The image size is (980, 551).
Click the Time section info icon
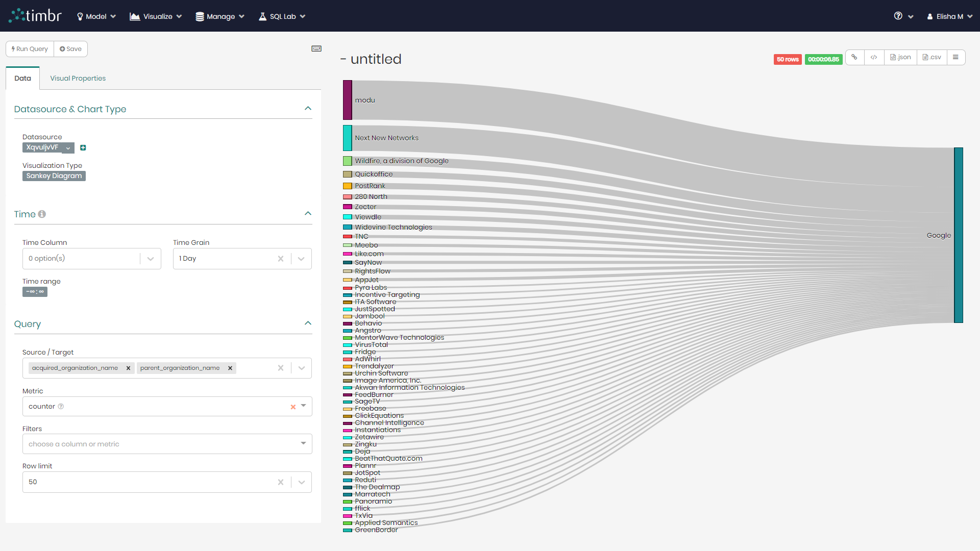[42, 214]
